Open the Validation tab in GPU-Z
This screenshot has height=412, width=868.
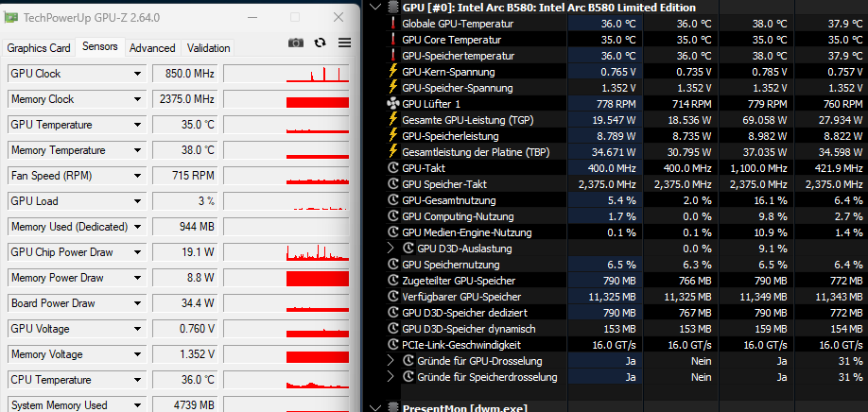[208, 48]
